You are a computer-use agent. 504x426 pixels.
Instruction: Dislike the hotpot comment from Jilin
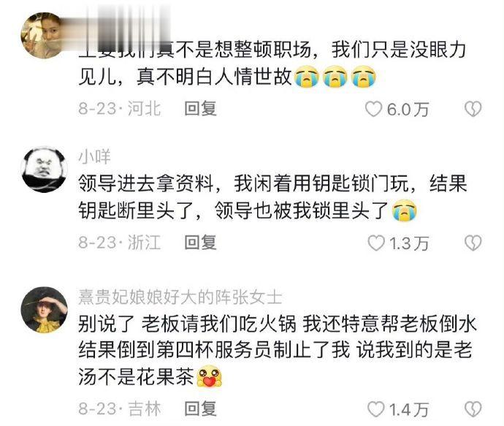473,409
